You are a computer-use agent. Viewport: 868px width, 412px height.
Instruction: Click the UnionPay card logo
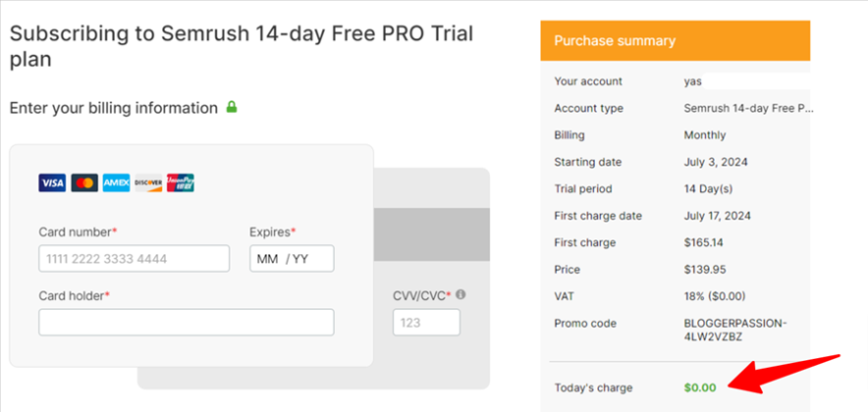click(181, 182)
